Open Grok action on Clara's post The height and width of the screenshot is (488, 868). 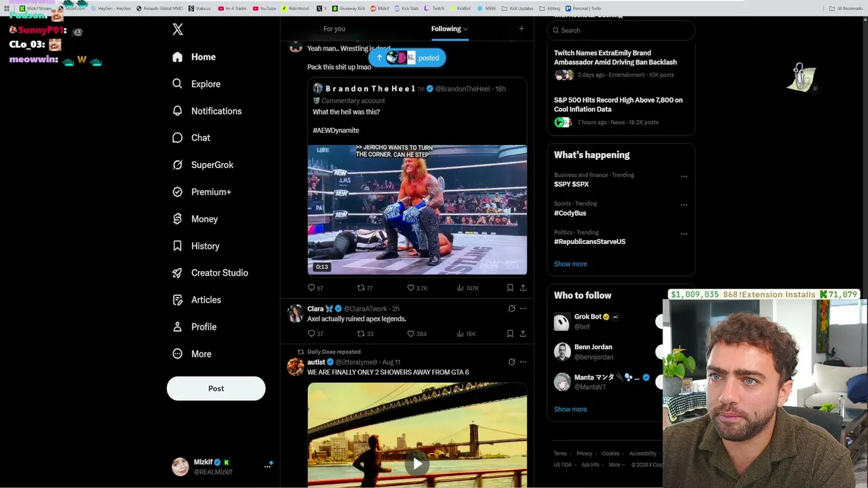tap(511, 308)
